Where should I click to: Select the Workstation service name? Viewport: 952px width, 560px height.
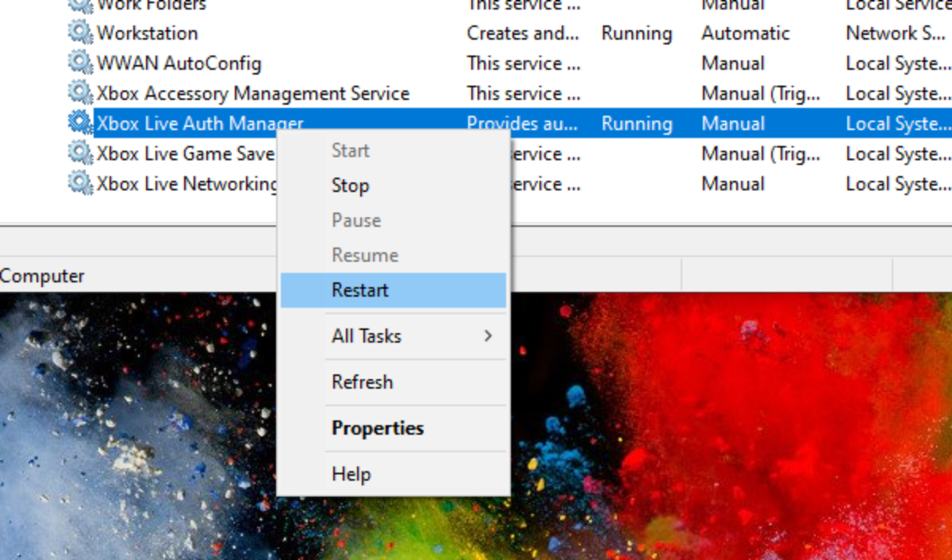point(148,33)
